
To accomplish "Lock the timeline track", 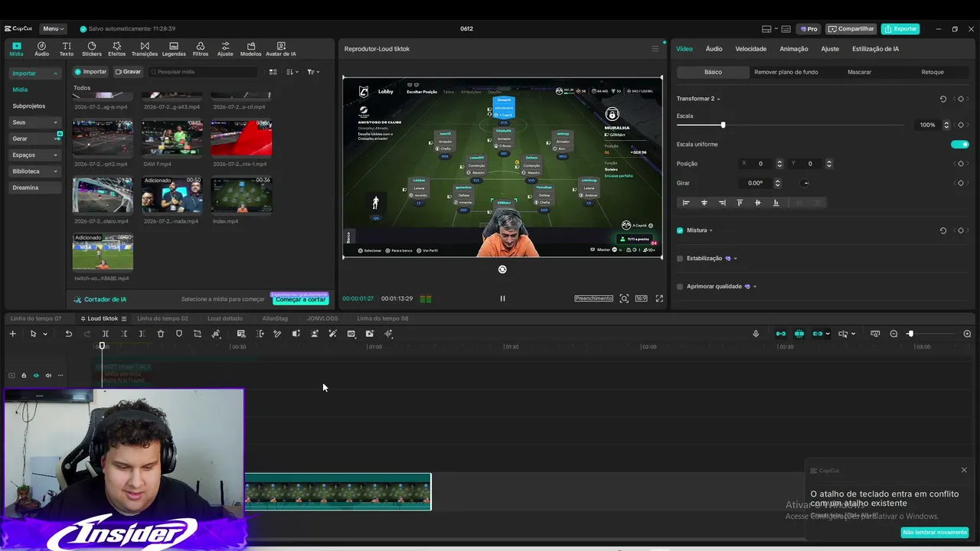I will pyautogui.click(x=24, y=376).
